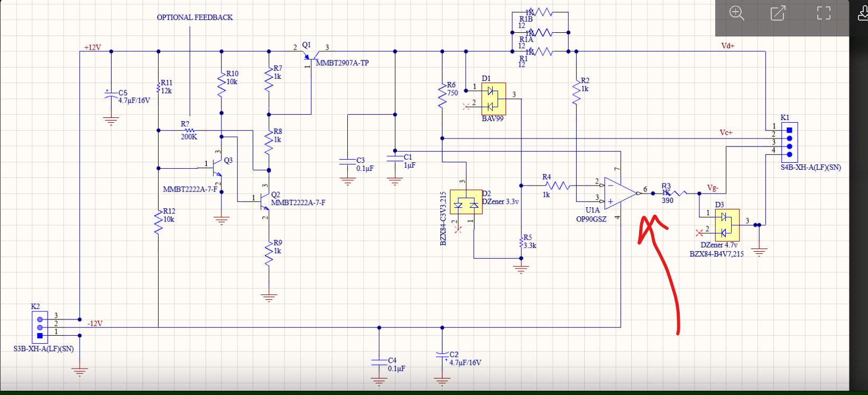This screenshot has width=868, height=395.
Task: Click the Vc+ net label
Action: (x=726, y=132)
